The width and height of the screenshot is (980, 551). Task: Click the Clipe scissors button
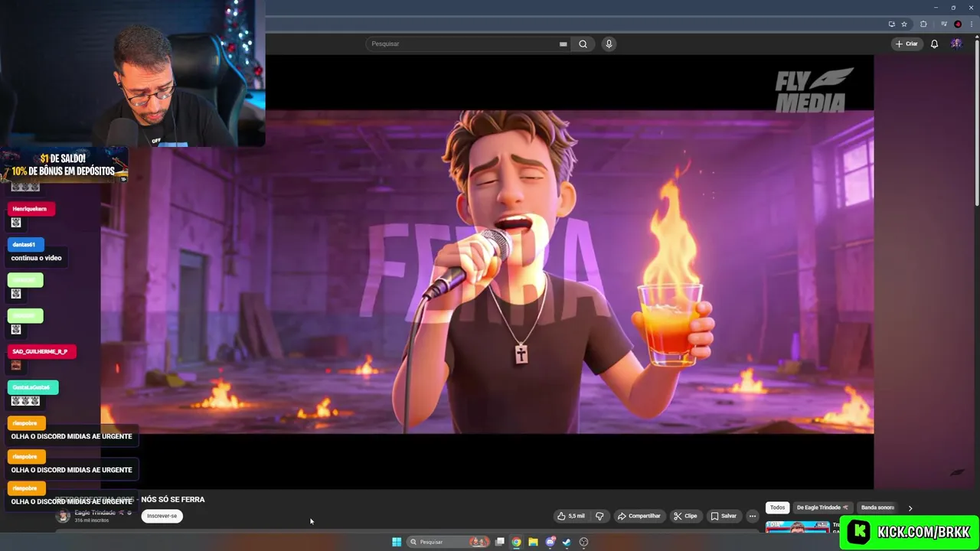tap(685, 516)
